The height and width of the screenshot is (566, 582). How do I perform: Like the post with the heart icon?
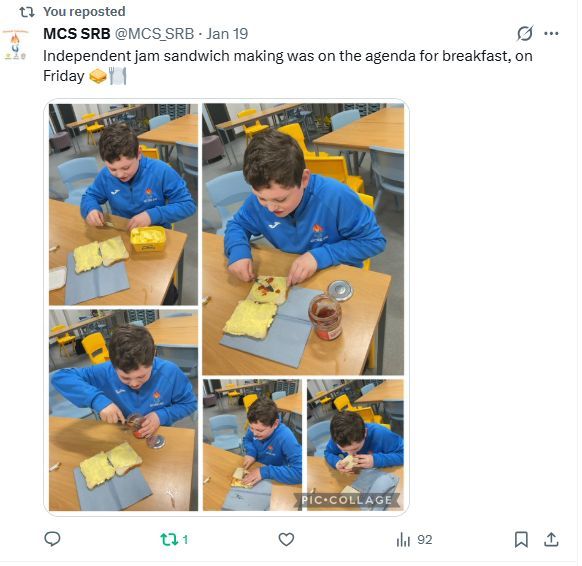pos(286,539)
